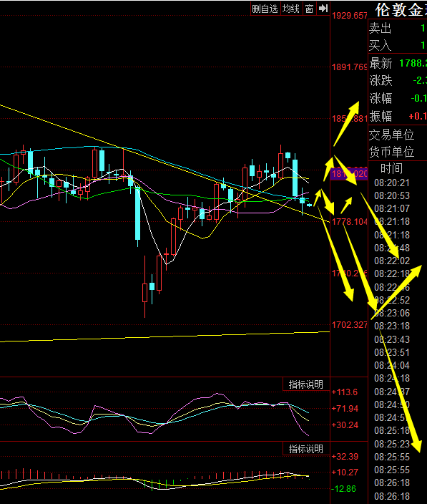Click the jump-to-end arrow icon
This screenshot has width=427, height=504.
coord(323,9)
